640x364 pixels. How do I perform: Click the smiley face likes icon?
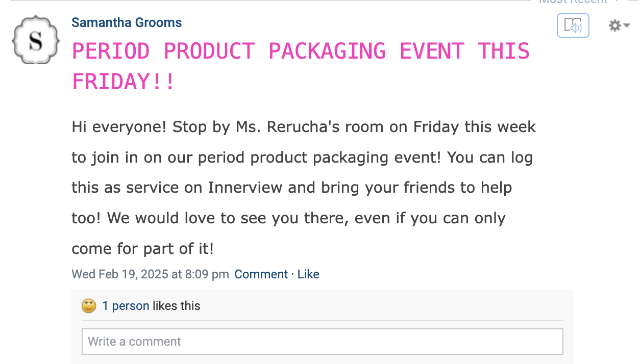point(89,306)
